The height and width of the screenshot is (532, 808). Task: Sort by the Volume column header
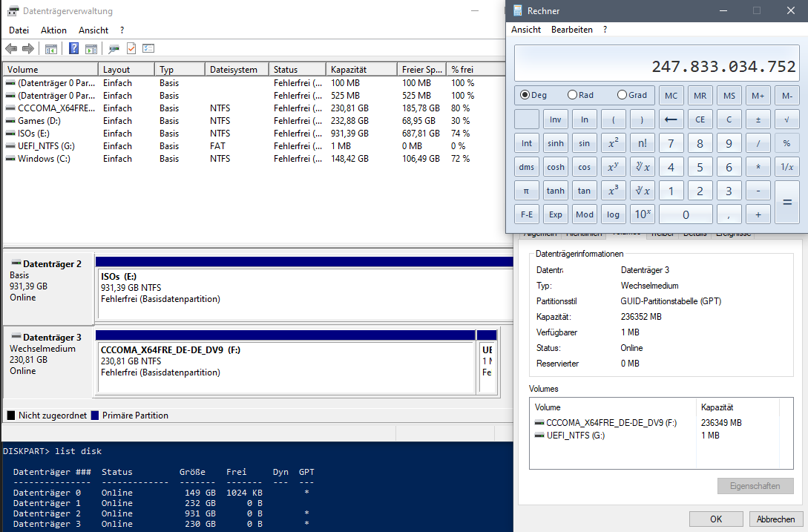(x=50, y=70)
